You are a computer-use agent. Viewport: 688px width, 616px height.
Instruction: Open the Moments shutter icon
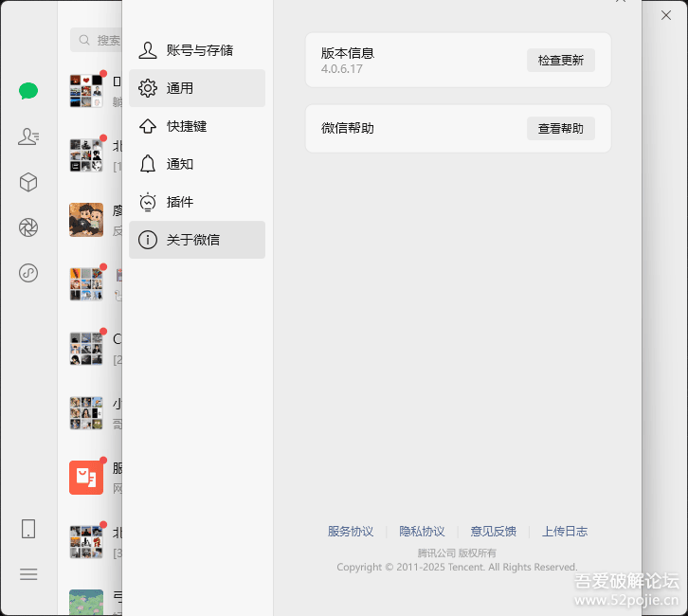28,227
